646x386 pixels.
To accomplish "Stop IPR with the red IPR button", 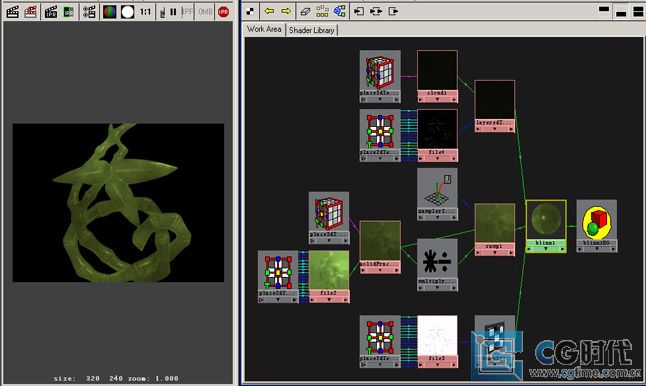I will (x=224, y=12).
